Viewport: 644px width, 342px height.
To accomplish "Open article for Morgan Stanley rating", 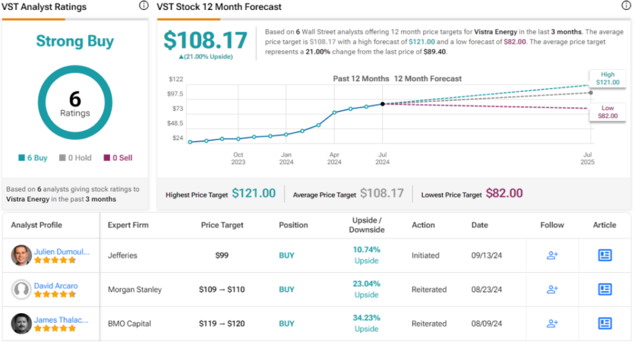I will (x=604, y=290).
